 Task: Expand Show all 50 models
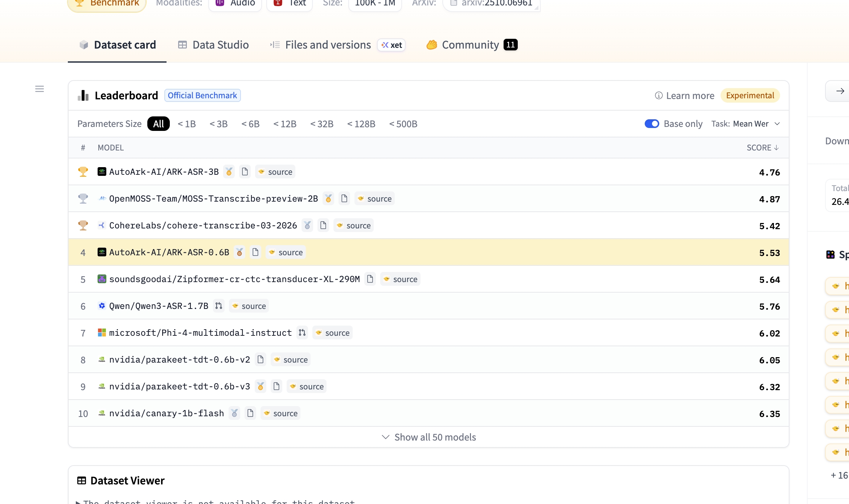coord(429,437)
